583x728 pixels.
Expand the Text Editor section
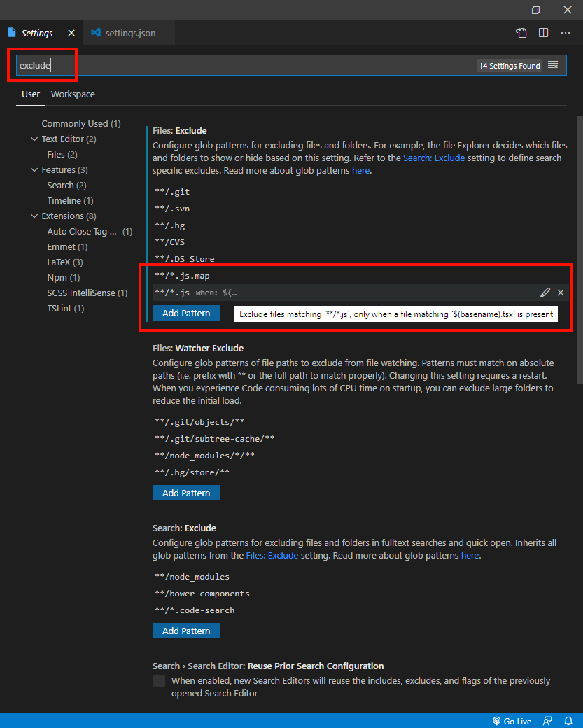(34, 139)
